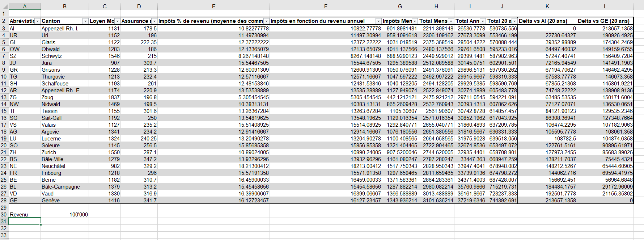Select cell containing Lucerne

64,139
